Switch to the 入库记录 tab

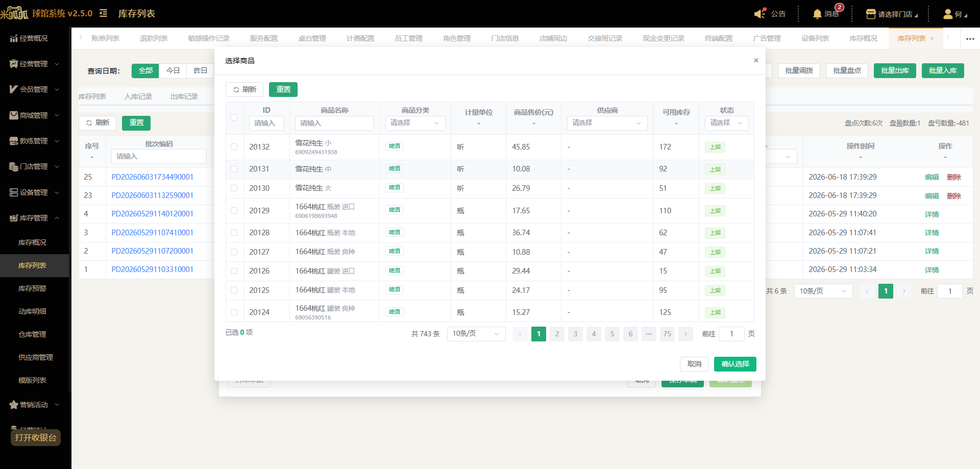tap(138, 96)
